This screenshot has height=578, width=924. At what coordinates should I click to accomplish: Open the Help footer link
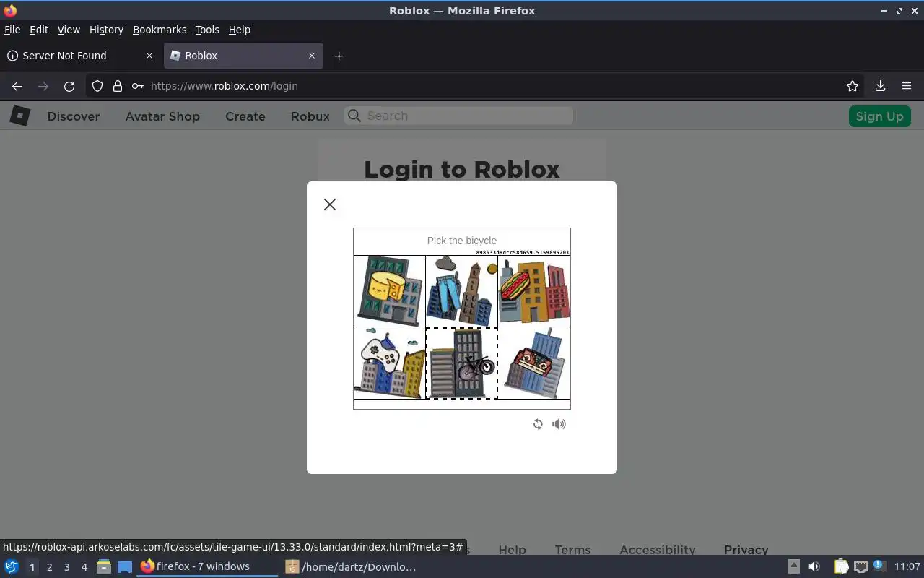point(512,550)
